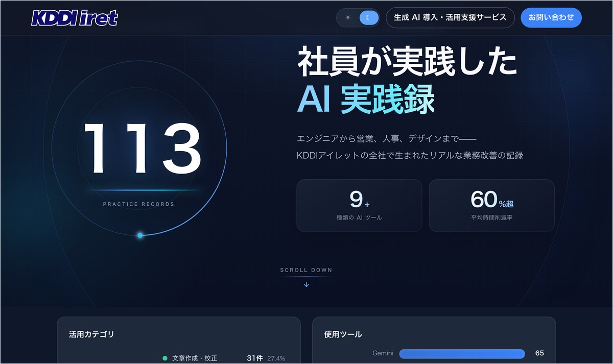613x364 pixels.
Task: Click the PRACTICE RECORDS label
Action: point(138,204)
